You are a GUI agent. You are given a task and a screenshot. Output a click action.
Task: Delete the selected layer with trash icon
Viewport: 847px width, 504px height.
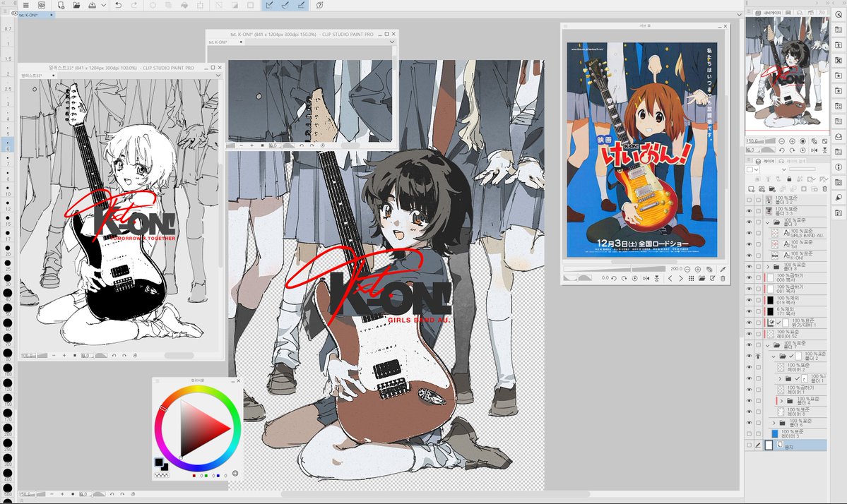[825, 189]
